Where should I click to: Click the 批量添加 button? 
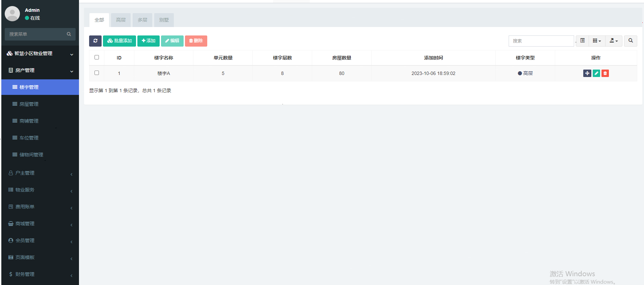119,41
